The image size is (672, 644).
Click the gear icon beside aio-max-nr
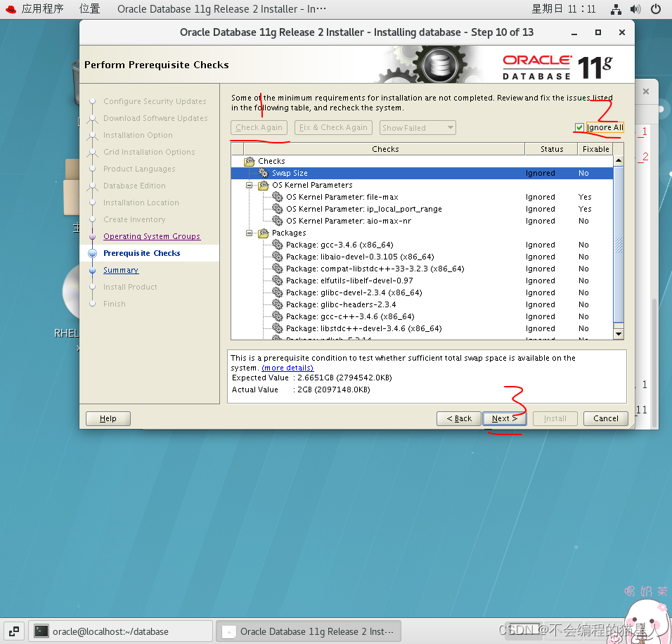(x=278, y=221)
